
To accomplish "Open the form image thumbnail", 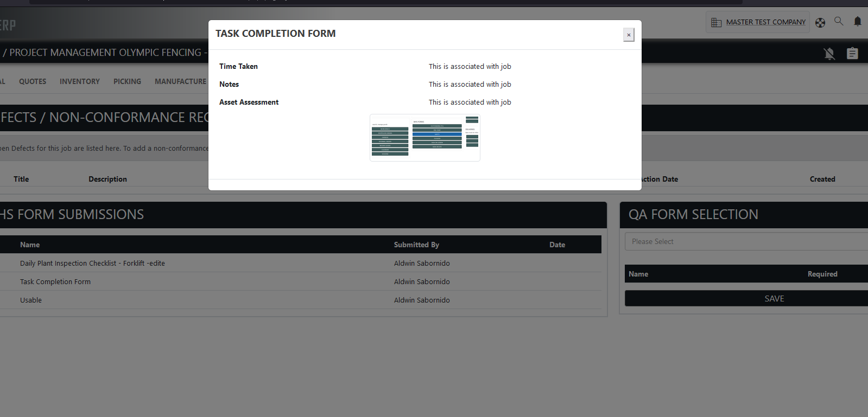I will tap(425, 138).
